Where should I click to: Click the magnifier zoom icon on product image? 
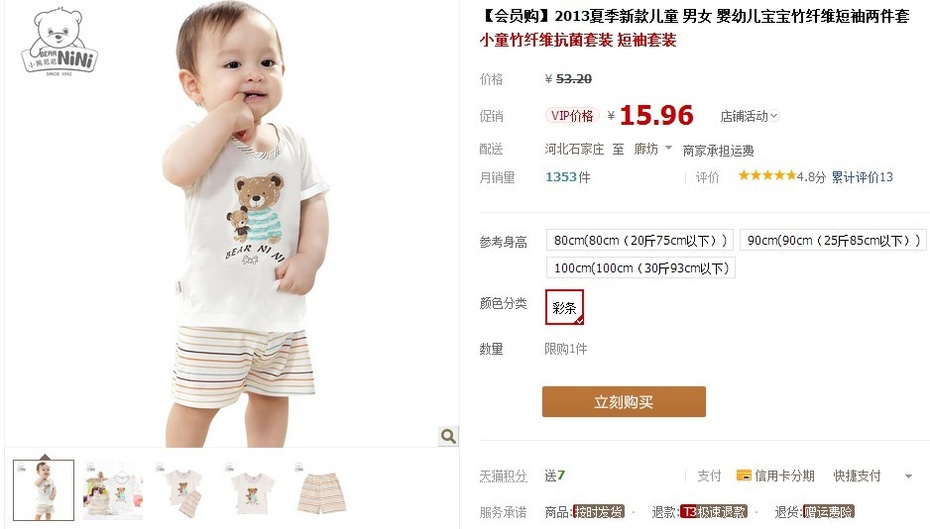point(448,436)
